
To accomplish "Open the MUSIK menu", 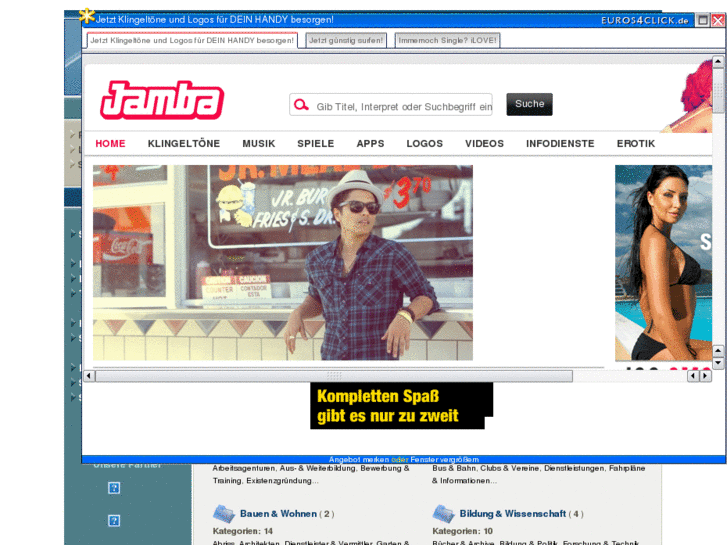I will click(259, 144).
